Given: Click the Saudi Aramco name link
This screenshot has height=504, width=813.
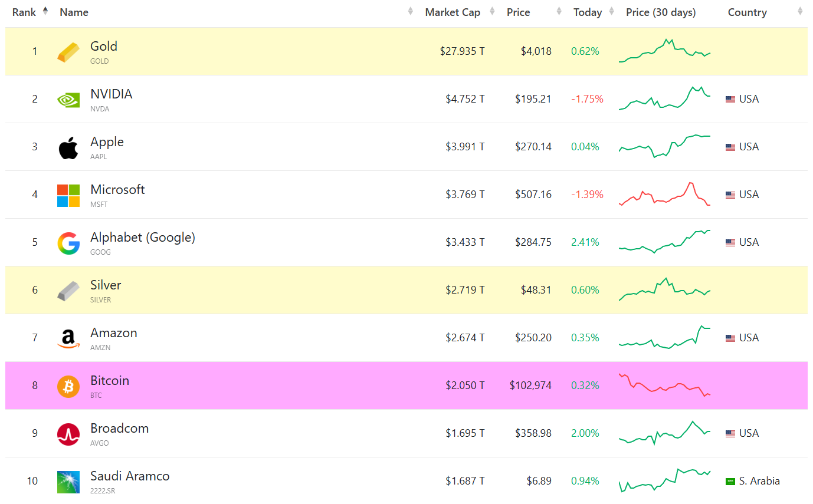Looking at the screenshot, I should tap(130, 476).
